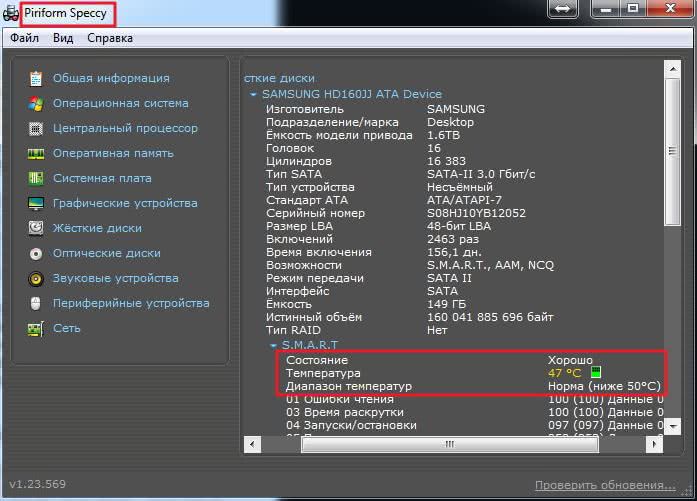The image size is (697, 501).
Task: Select the Операционная система Windows flag icon
Action: click(x=36, y=104)
